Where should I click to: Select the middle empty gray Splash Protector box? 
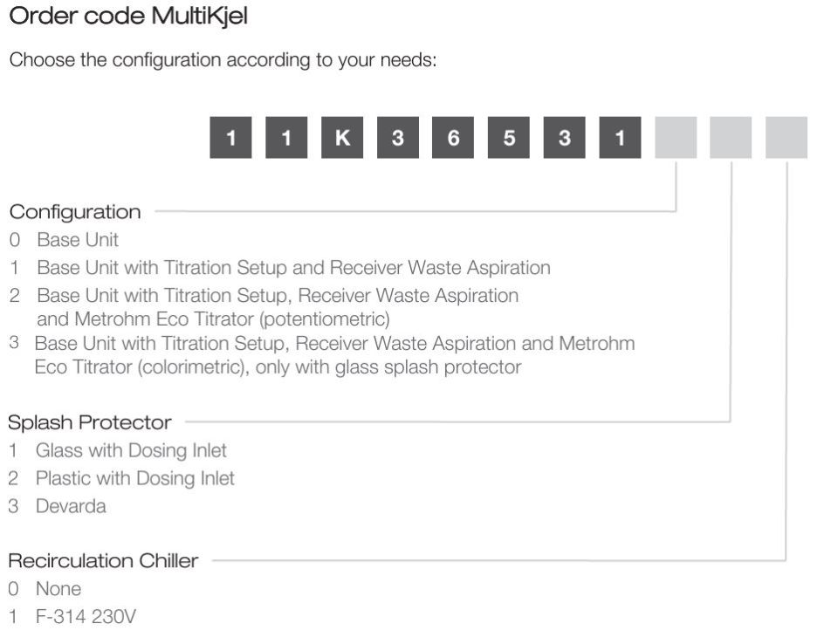[731, 137]
